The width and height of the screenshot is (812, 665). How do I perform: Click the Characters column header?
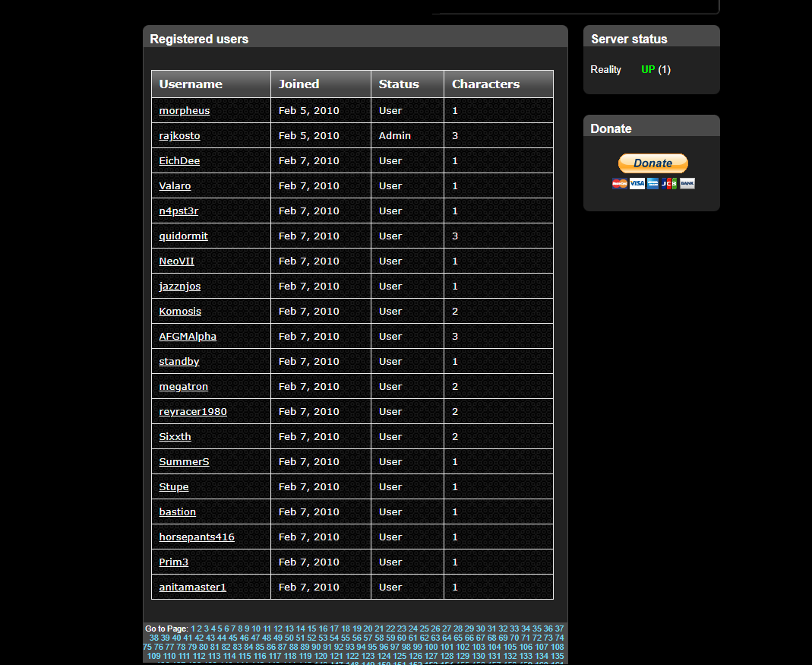pos(485,84)
